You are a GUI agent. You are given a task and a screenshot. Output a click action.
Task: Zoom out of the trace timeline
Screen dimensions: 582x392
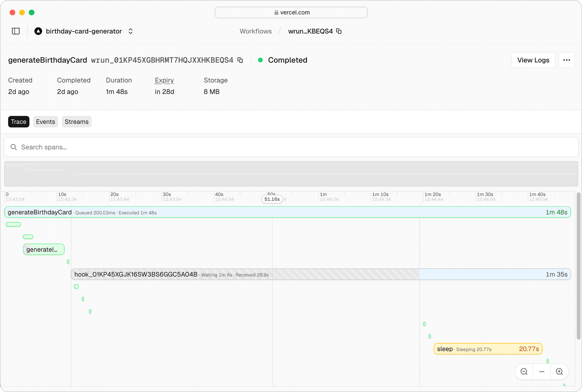523,372
